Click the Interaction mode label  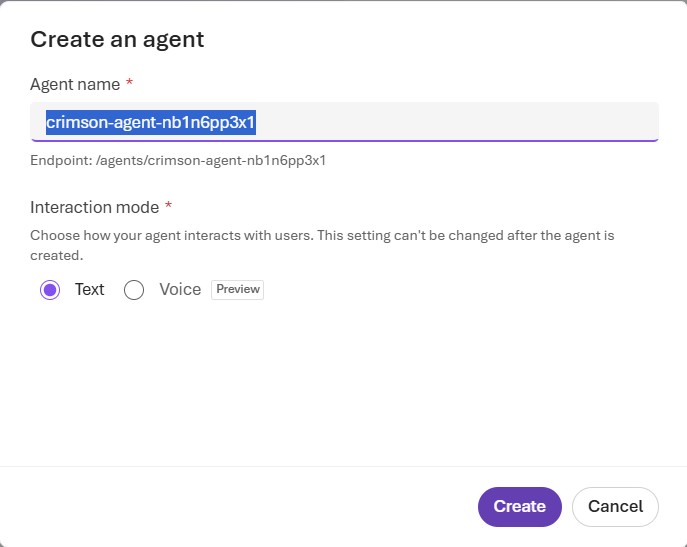click(x=95, y=207)
